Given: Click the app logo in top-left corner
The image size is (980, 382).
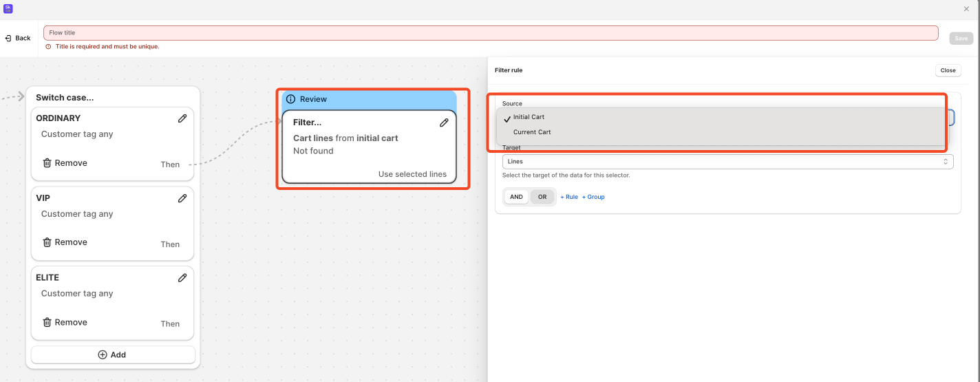Looking at the screenshot, I should [x=8, y=9].
